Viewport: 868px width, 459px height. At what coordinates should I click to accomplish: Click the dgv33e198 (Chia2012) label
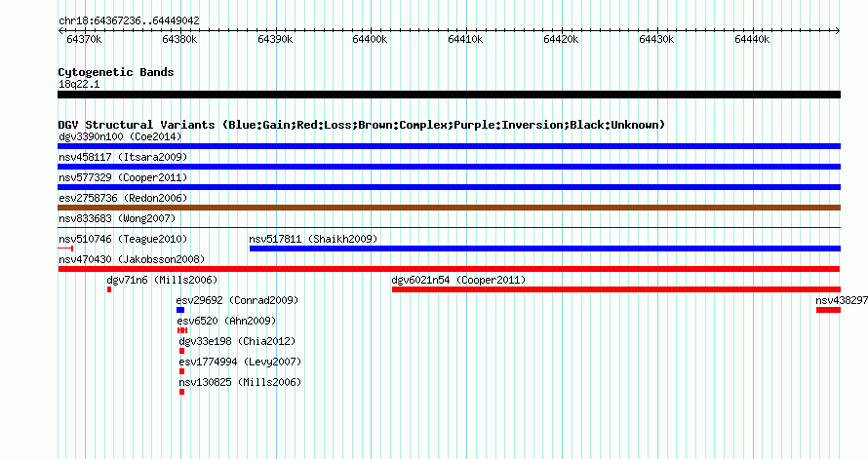pyautogui.click(x=238, y=341)
